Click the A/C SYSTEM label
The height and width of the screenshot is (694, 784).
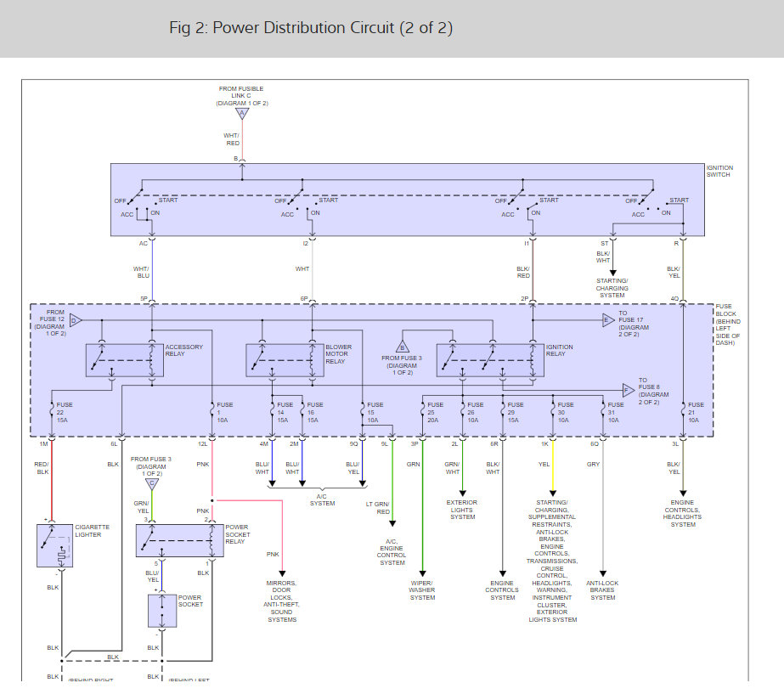[x=323, y=500]
